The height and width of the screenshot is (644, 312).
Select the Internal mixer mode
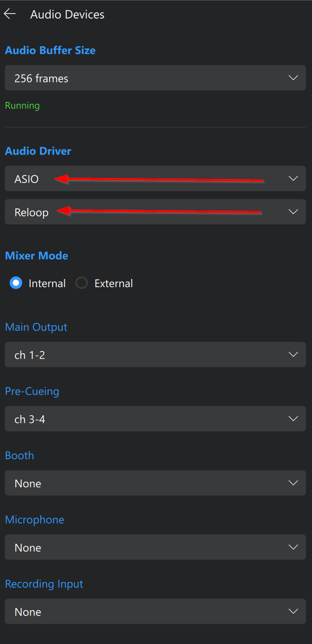pos(16,284)
